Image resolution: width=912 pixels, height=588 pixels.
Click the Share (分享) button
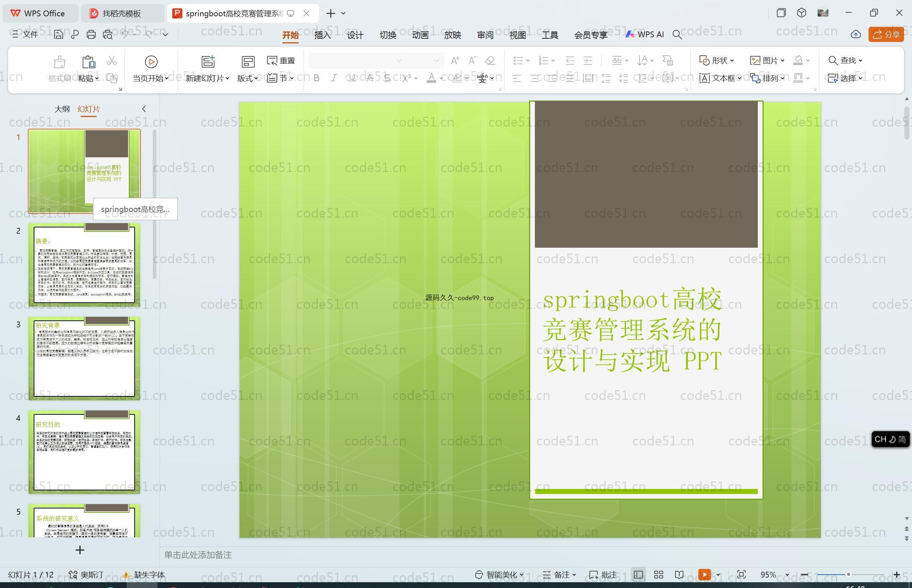tap(886, 34)
